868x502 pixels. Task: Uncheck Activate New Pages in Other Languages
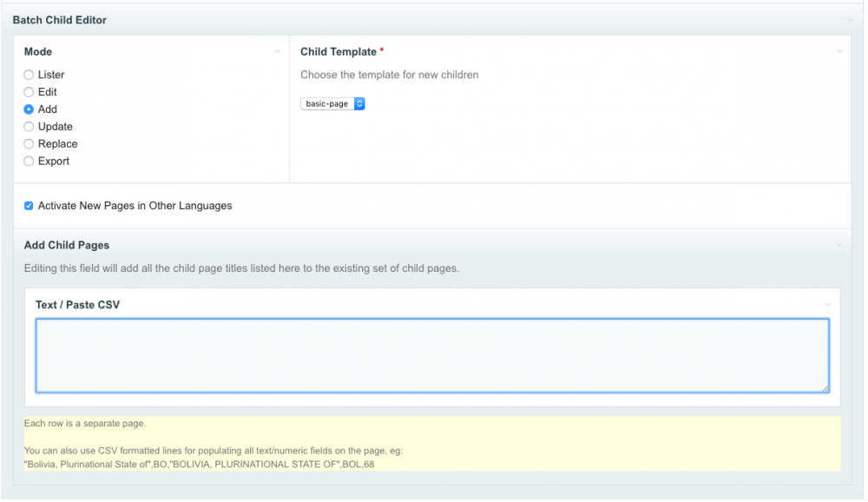point(29,207)
